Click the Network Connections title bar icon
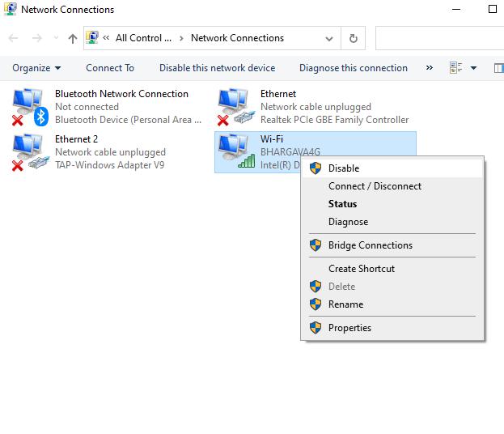 tap(11, 9)
